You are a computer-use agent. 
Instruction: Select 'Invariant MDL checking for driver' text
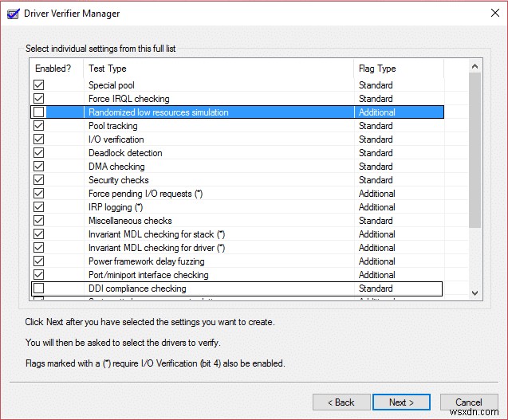[157, 248]
